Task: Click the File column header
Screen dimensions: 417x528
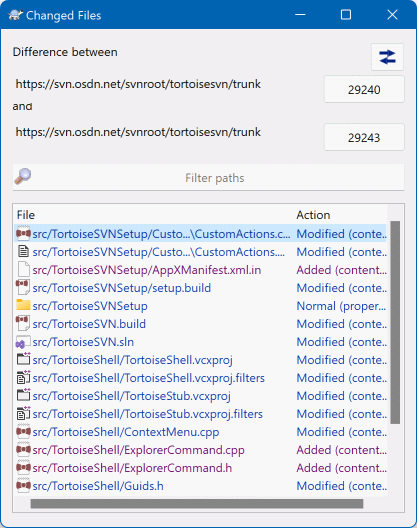Action: (x=26, y=215)
